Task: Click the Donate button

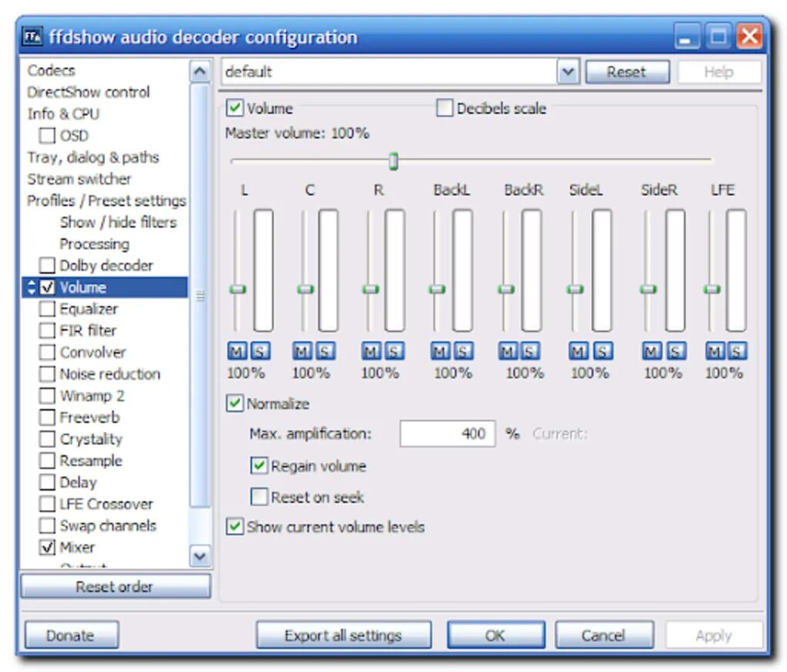Action: click(x=71, y=636)
